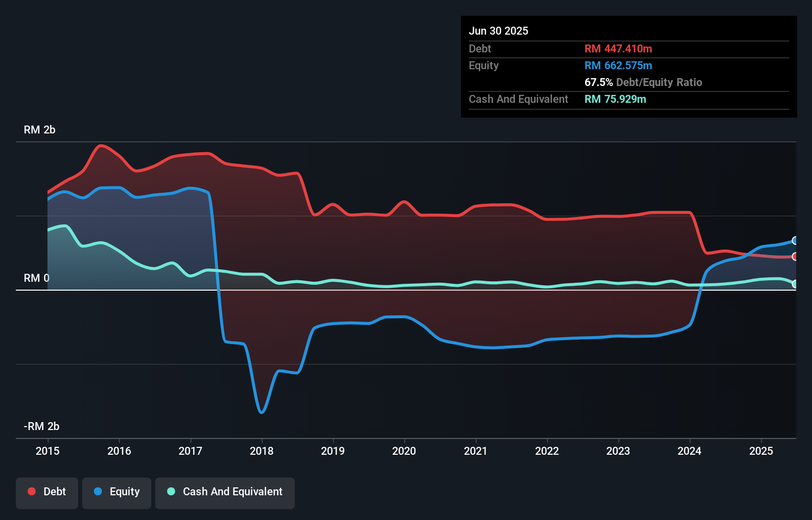812x520 pixels.
Task: Open the Equity row in the tooltip
Action: tap(484, 65)
